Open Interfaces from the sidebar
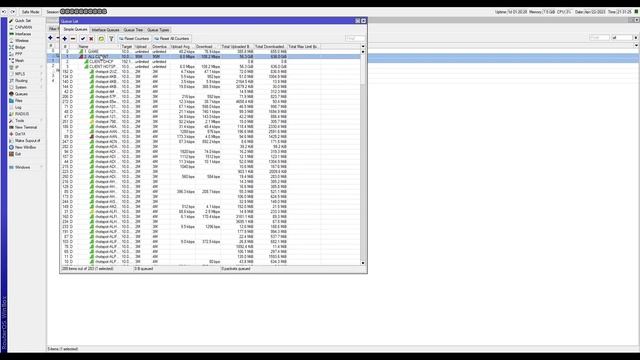 click(23, 34)
